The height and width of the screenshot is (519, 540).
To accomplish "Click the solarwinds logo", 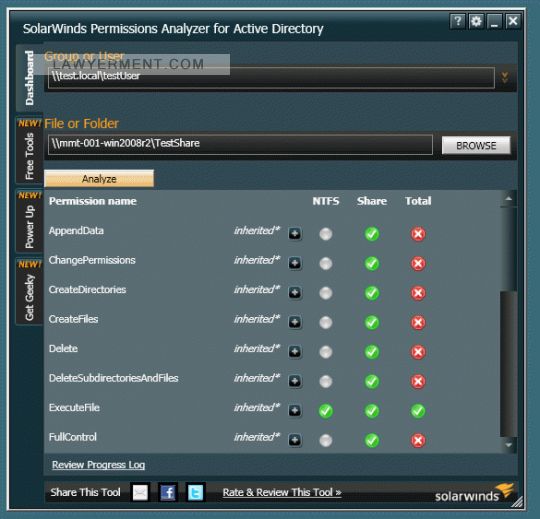I will pos(475,492).
